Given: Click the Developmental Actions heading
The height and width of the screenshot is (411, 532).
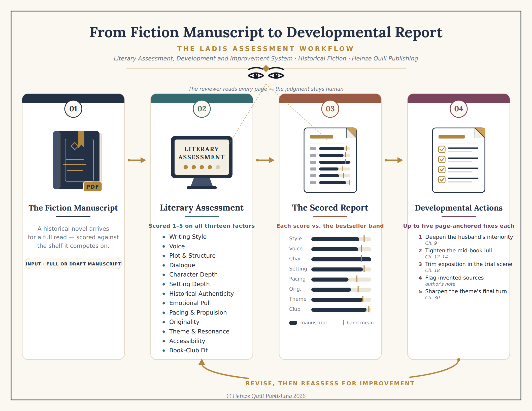Looking at the screenshot, I should pyautogui.click(x=459, y=208).
